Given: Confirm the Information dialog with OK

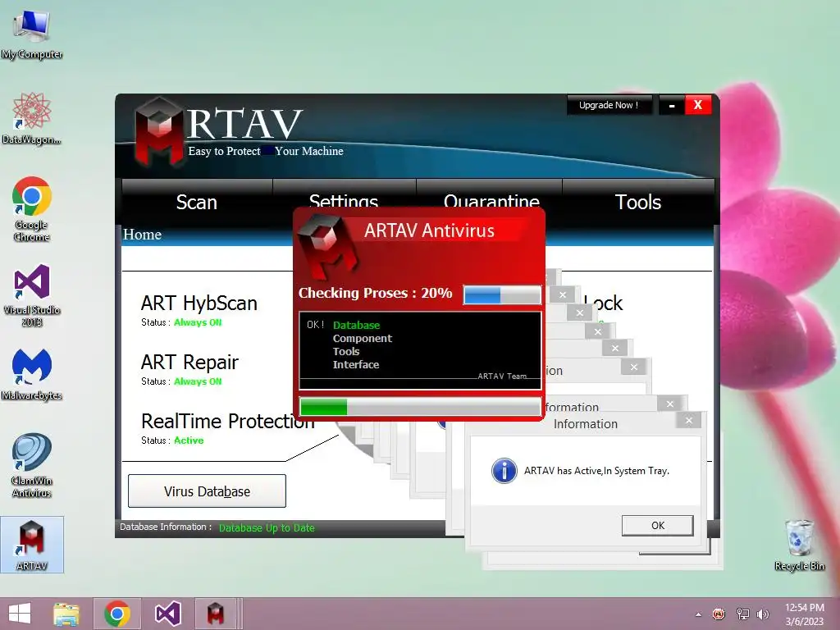Looking at the screenshot, I should point(657,526).
